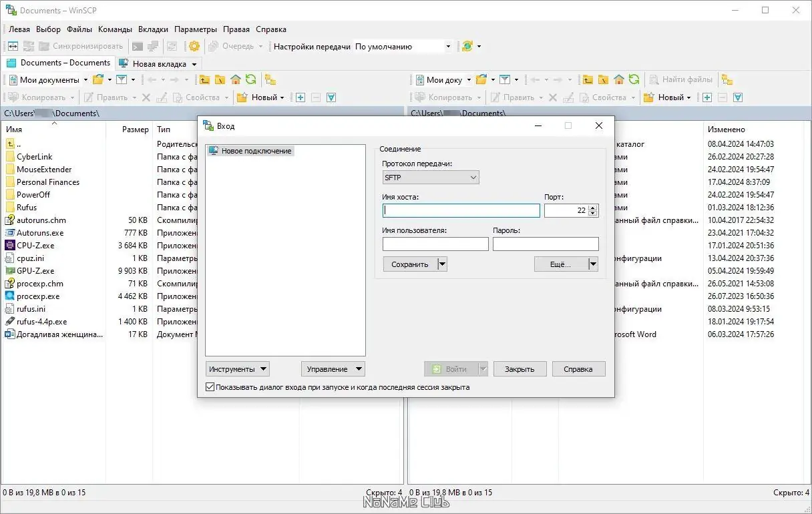Open the Параметры menu
812x514 pixels.
pos(196,29)
